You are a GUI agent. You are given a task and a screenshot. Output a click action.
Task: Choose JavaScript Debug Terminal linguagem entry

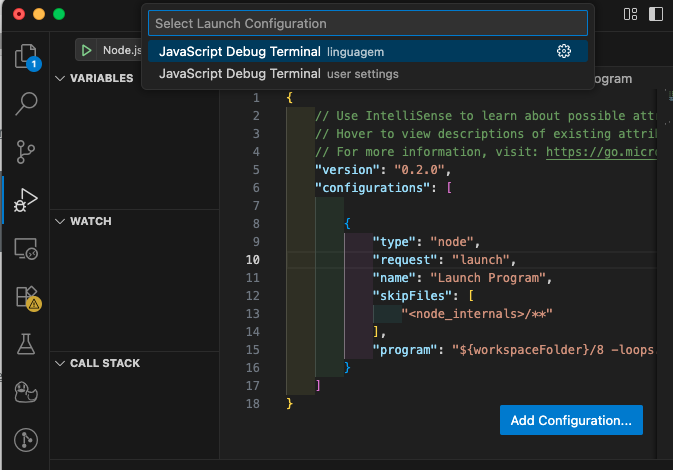click(x=368, y=51)
